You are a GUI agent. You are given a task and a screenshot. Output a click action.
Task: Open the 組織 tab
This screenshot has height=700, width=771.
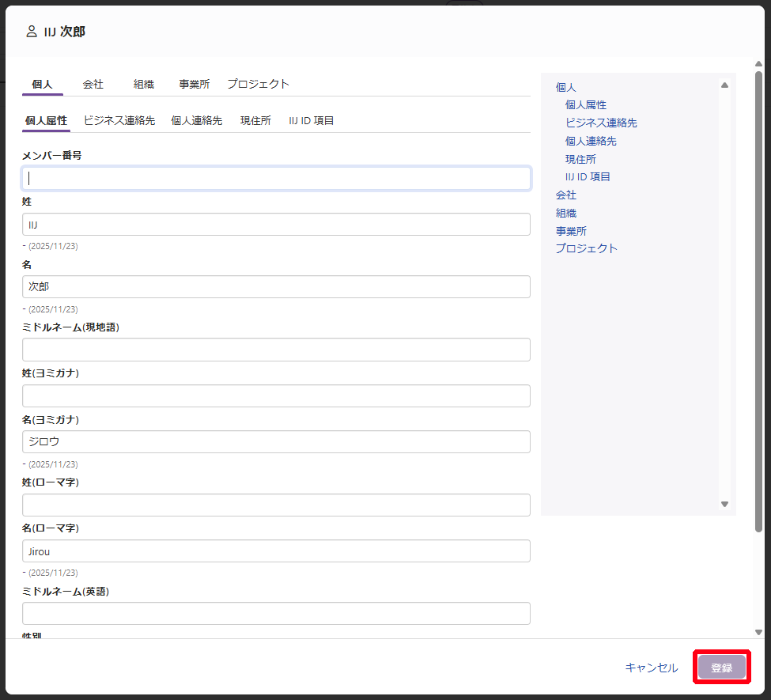pos(144,84)
